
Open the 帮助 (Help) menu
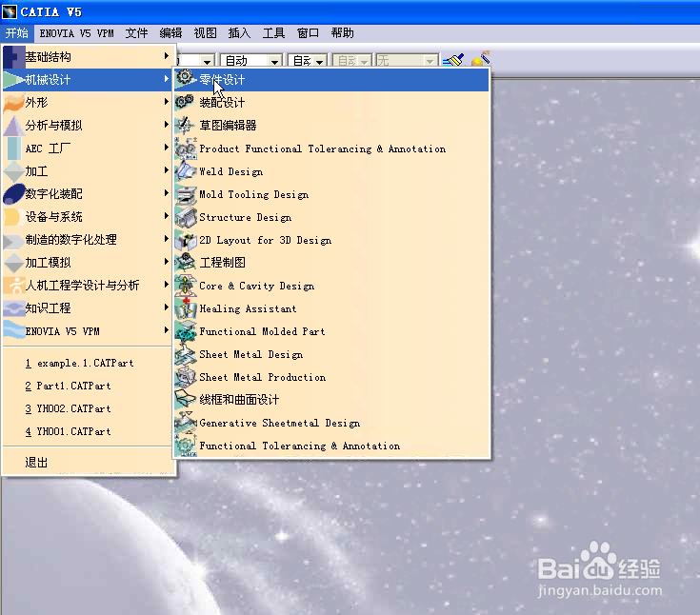(343, 33)
